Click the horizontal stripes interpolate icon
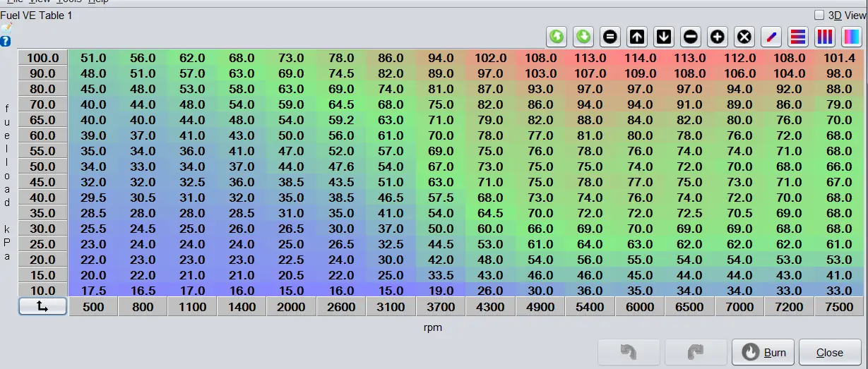Image resolution: width=868 pixels, height=369 pixels. tap(798, 37)
